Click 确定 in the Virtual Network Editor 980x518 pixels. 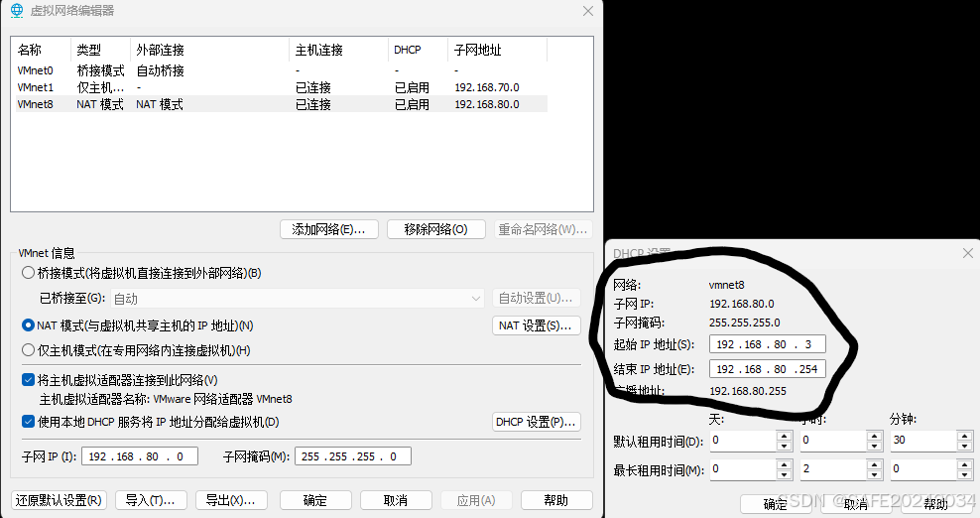315,500
